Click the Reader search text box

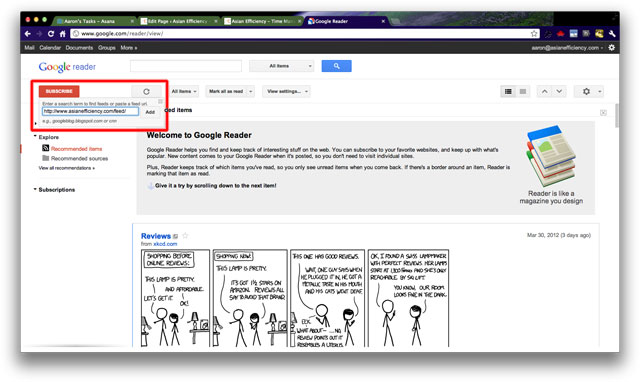pyautogui.click(x=186, y=66)
